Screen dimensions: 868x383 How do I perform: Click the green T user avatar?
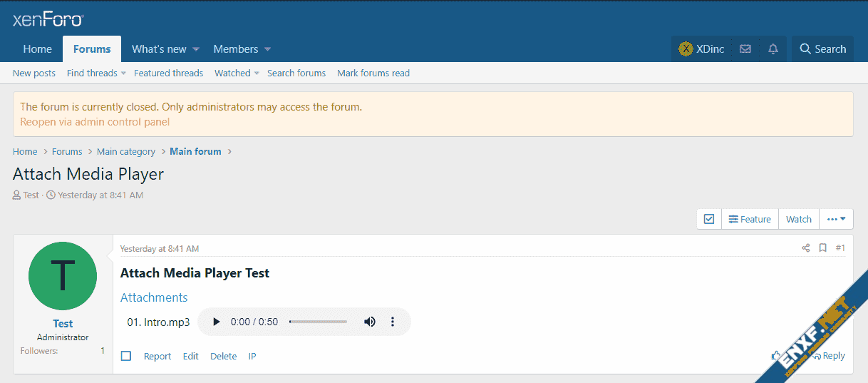click(63, 276)
